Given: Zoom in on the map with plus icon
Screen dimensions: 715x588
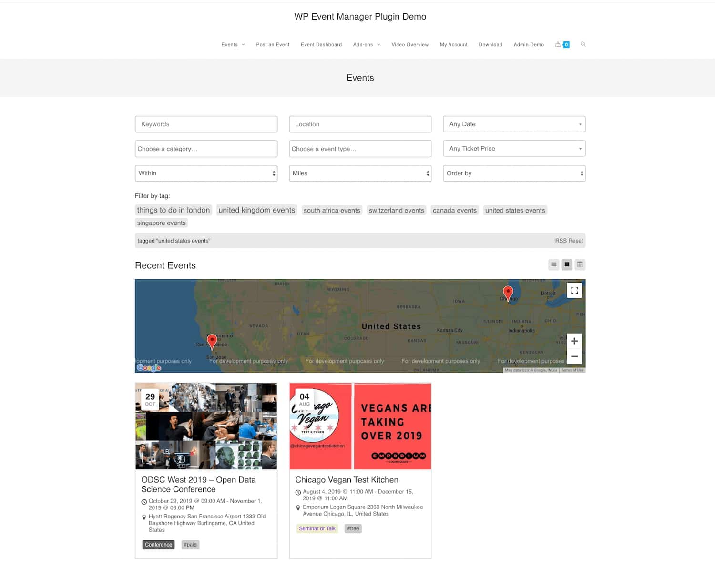Looking at the screenshot, I should 574,340.
